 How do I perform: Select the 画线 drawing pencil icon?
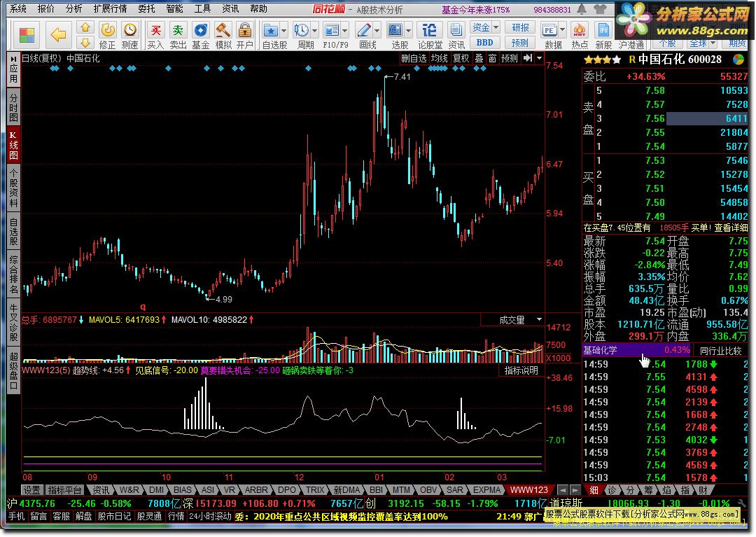363,31
